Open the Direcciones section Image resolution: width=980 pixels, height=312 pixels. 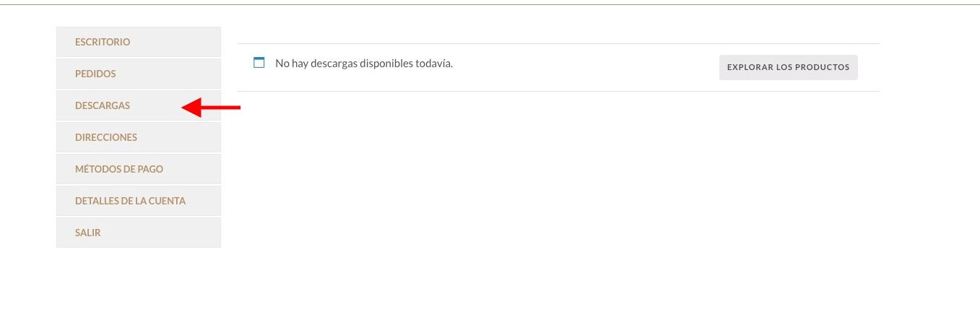click(x=139, y=137)
